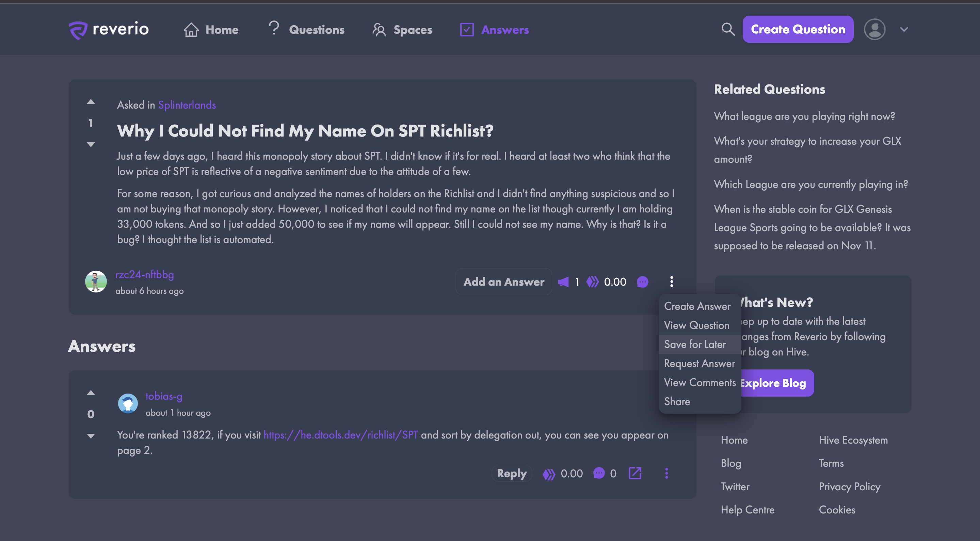
Task: Click the megaphone promote icon on question
Action: 563,282
